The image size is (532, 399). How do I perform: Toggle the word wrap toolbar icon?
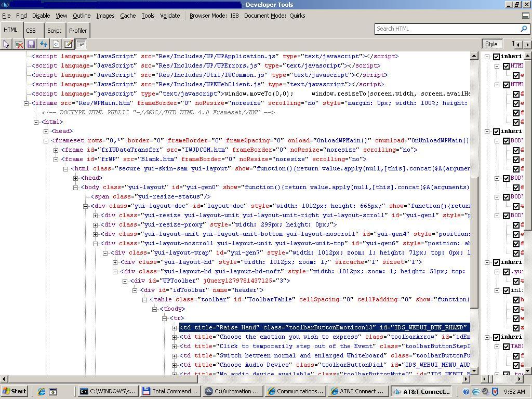tap(81, 44)
